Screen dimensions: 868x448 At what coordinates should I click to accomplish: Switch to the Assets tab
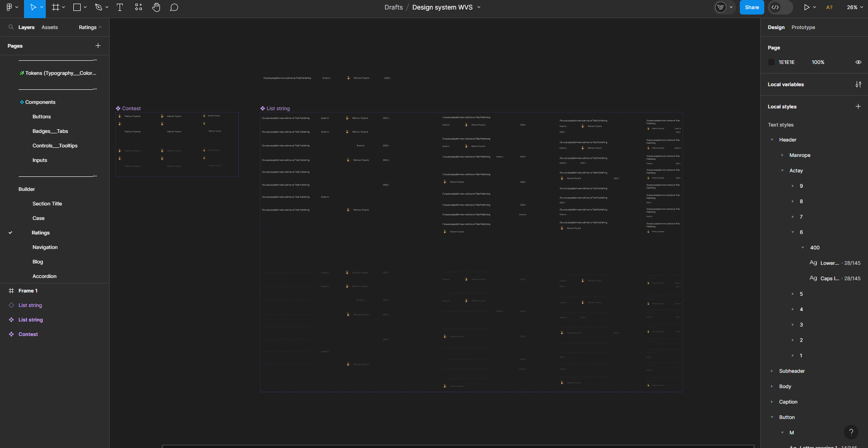pyautogui.click(x=49, y=27)
